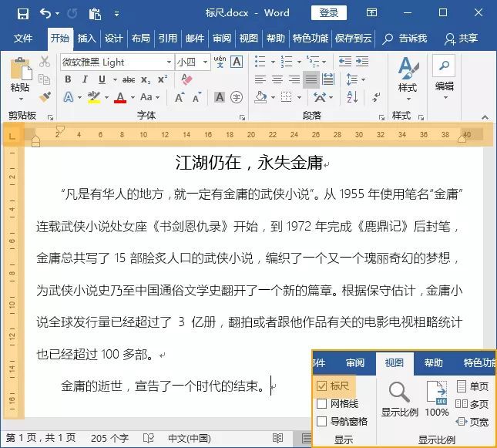
Task: Apply yellow text highlight color
Action: (94, 97)
